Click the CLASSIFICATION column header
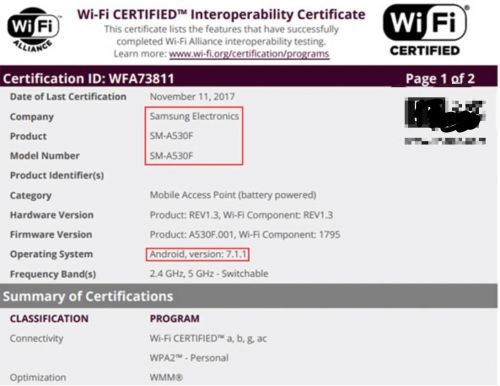 point(49,318)
